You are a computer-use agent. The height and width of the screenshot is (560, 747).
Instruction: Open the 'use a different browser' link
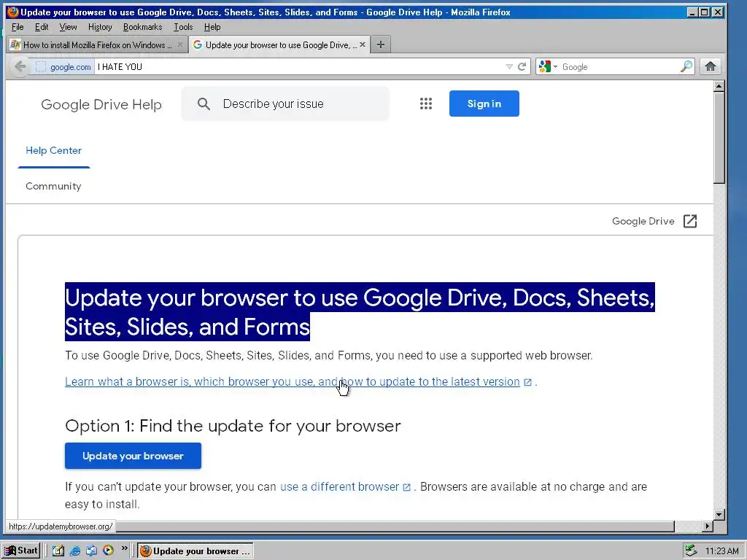click(339, 486)
